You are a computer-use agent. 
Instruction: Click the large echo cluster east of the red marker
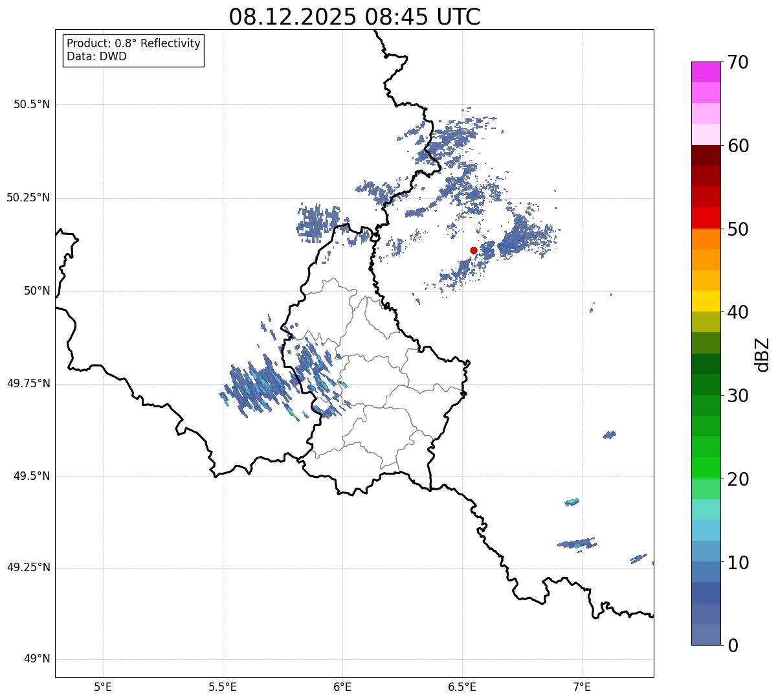click(x=521, y=238)
